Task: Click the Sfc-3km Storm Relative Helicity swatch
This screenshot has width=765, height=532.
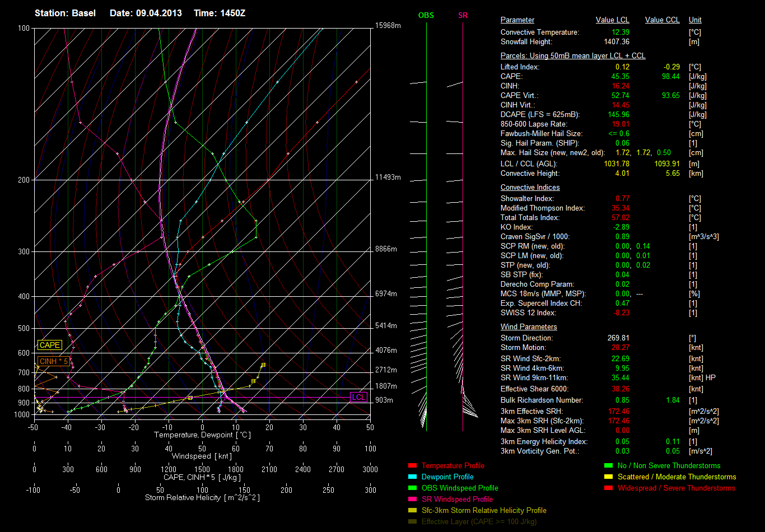Action: [x=412, y=511]
